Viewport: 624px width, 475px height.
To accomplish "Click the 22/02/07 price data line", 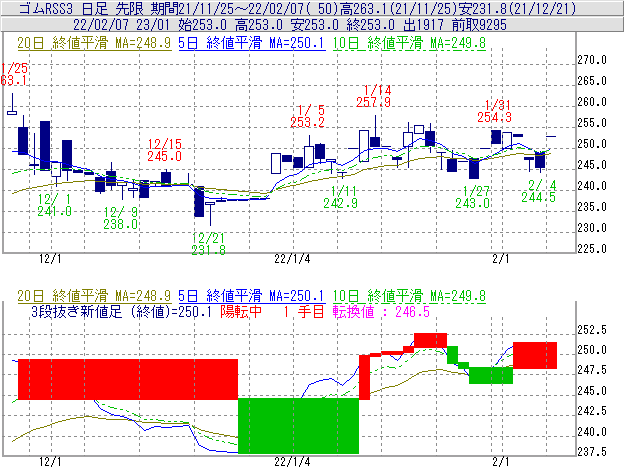I will [290, 25].
